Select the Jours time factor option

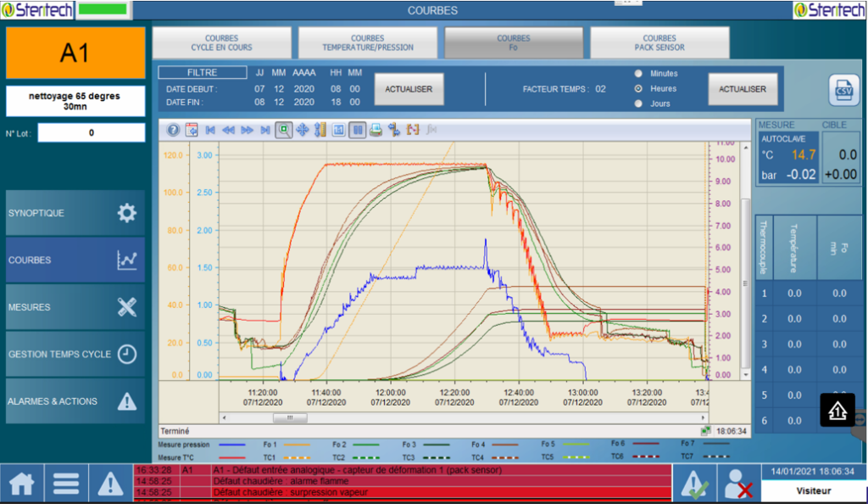click(638, 104)
